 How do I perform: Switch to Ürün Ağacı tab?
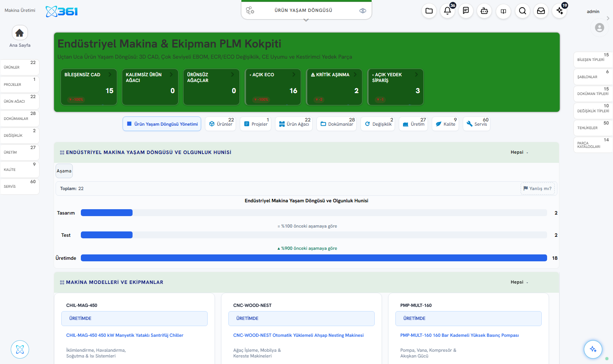[294, 124]
